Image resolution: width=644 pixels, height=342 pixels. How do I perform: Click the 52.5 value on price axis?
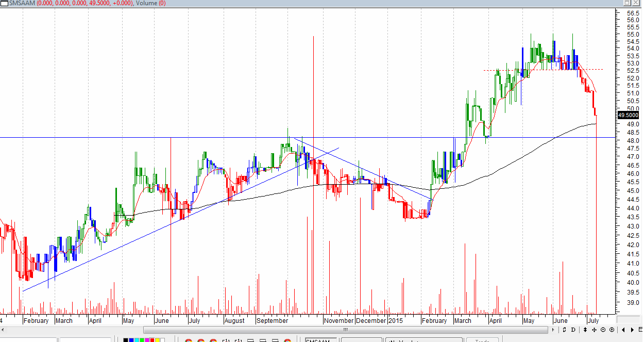tap(633, 71)
